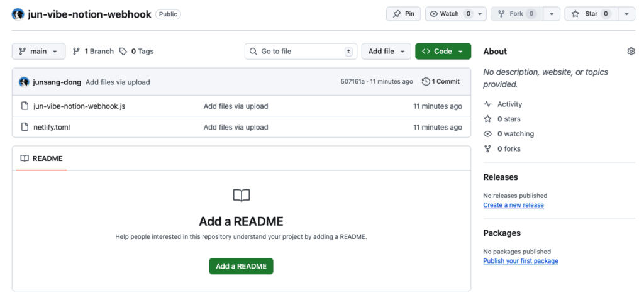Fork the repository

click(517, 14)
